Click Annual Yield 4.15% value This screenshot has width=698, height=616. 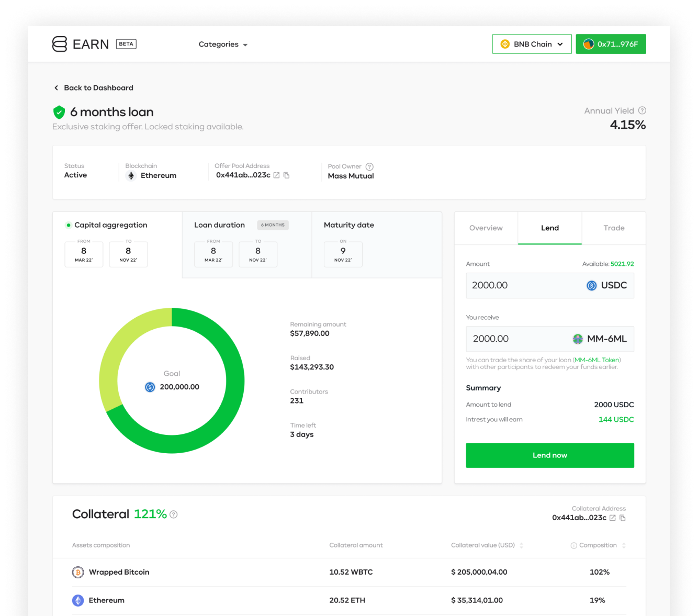[628, 125]
